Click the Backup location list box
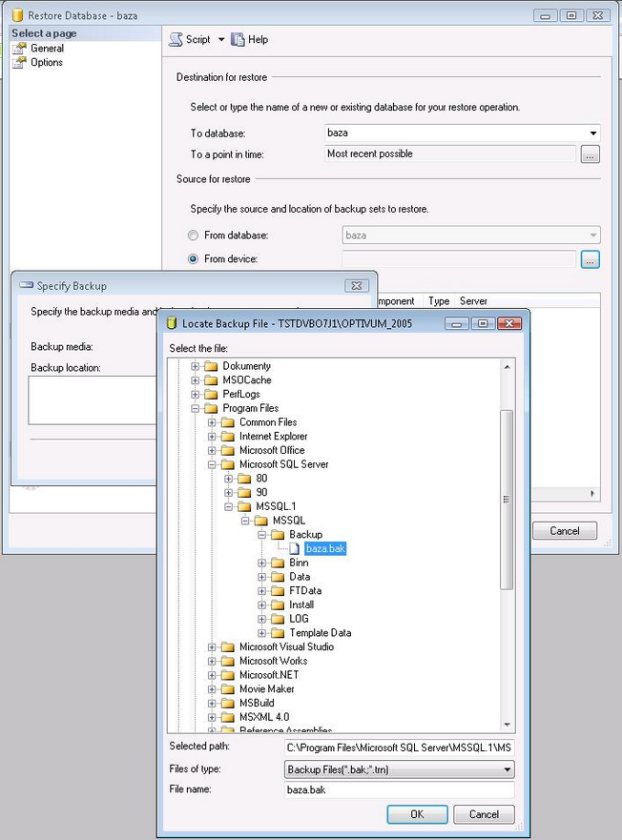Image resolution: width=622 pixels, height=840 pixels. coord(93,400)
